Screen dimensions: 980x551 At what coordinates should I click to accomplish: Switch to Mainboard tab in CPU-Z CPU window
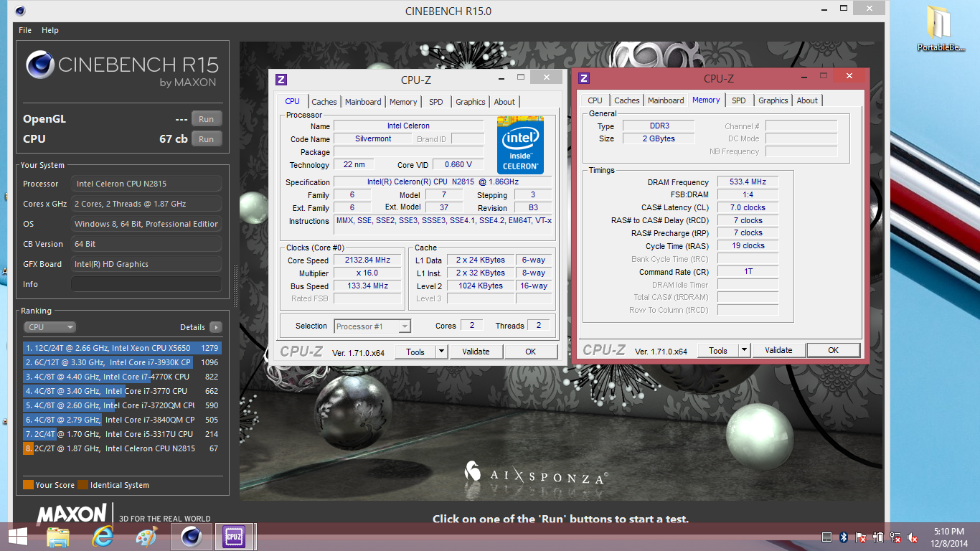363,102
